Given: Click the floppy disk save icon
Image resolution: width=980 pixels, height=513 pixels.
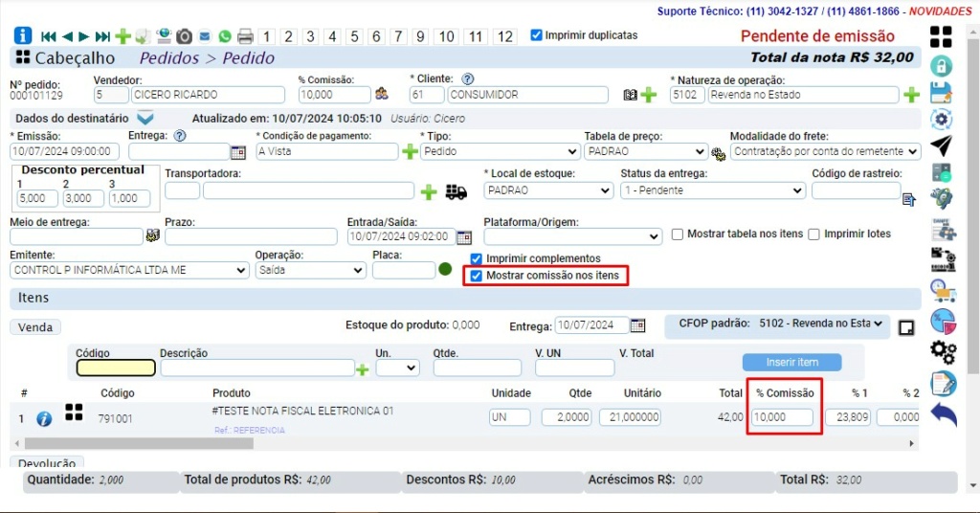Looking at the screenshot, I should (942, 93).
